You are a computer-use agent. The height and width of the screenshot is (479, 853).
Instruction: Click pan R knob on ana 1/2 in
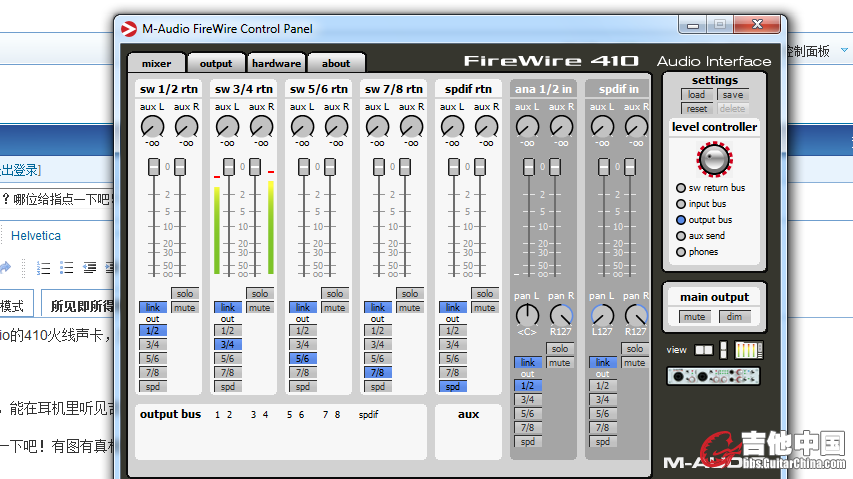coord(561,315)
